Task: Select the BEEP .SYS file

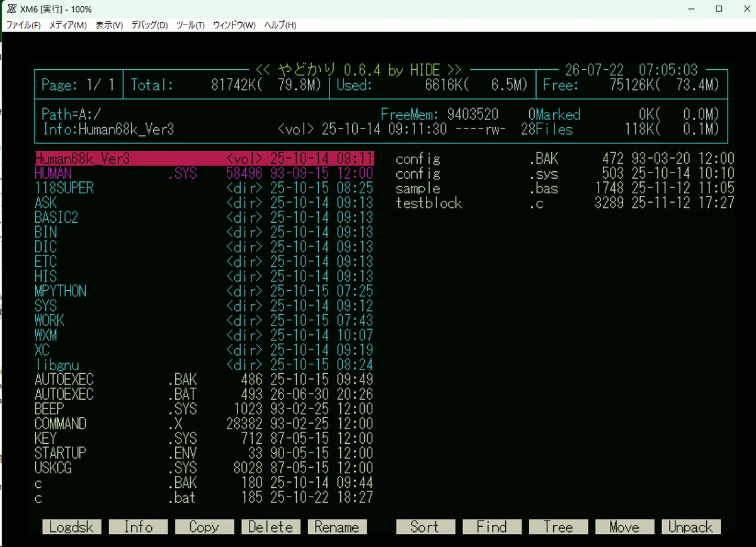Action: tap(204, 409)
